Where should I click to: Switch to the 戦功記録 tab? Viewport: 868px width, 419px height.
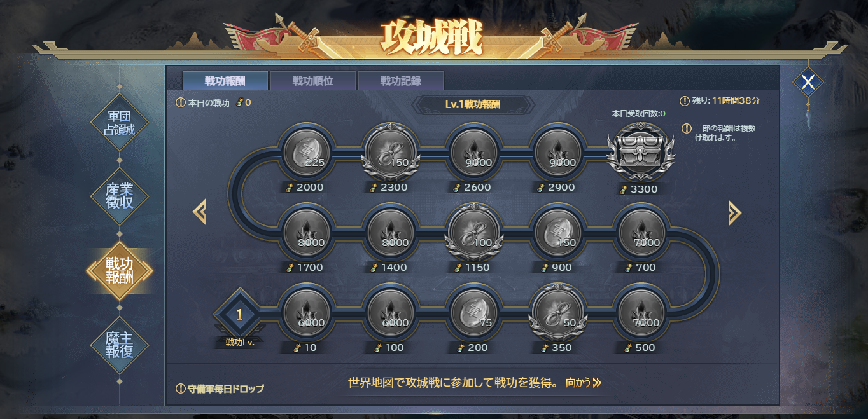pos(400,81)
